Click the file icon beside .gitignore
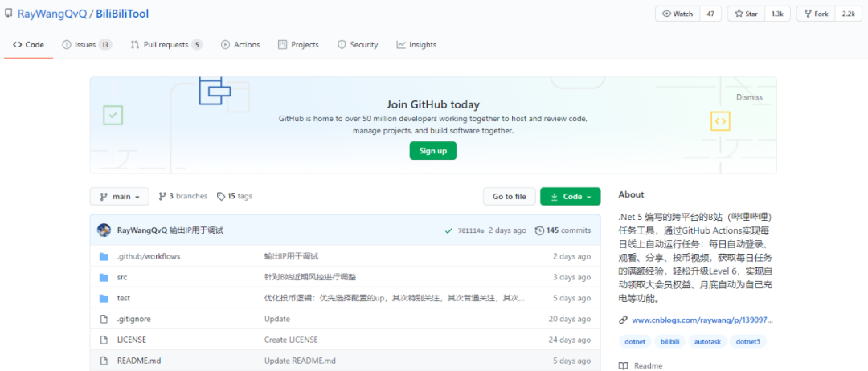The image size is (868, 371). coord(103,319)
